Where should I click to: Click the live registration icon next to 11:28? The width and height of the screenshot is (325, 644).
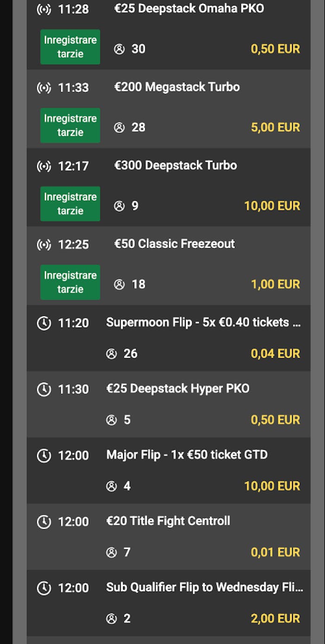[x=44, y=8]
